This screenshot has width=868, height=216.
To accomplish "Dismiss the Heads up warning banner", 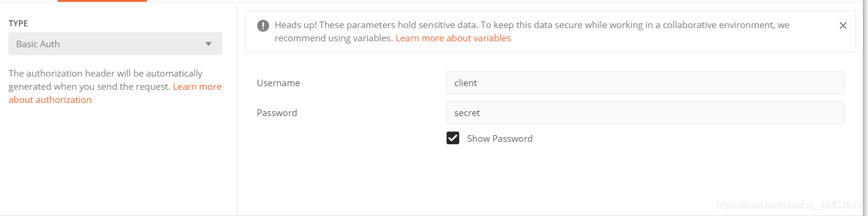I will [x=843, y=25].
